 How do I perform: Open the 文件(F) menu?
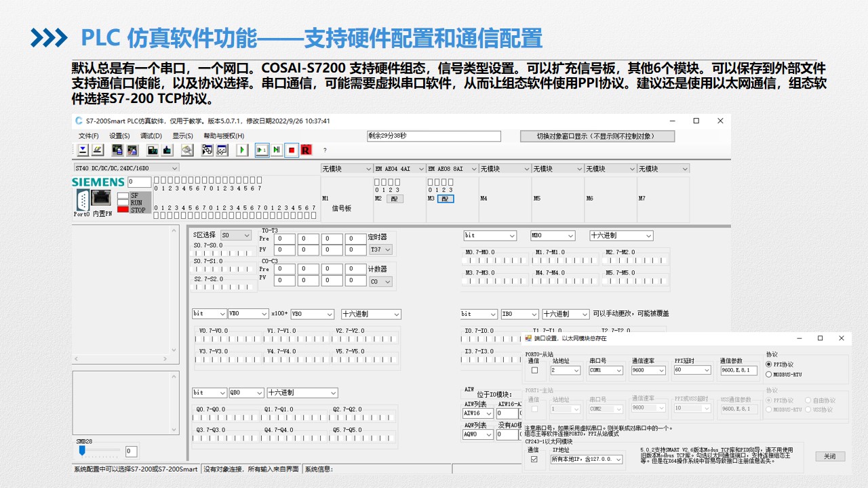pyautogui.click(x=88, y=136)
